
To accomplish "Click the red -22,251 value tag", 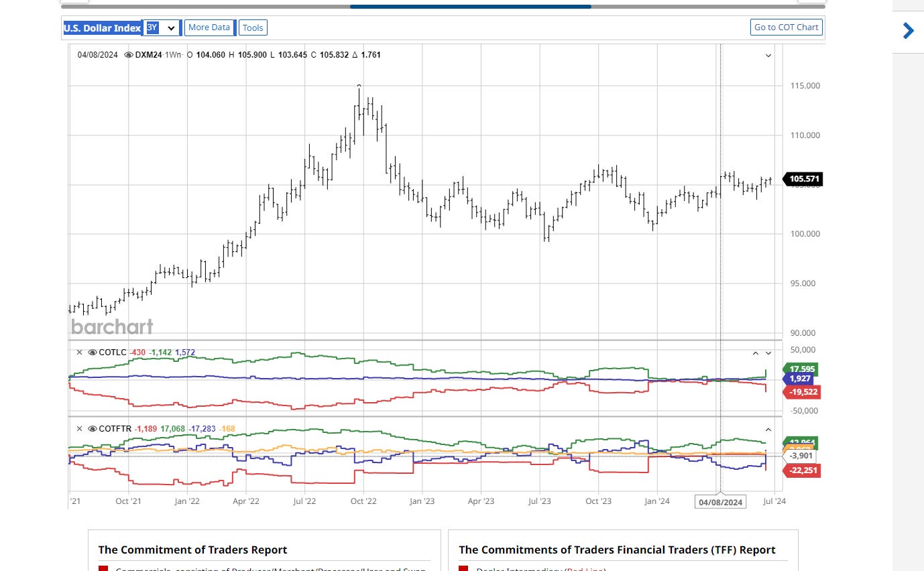I will pyautogui.click(x=801, y=470).
